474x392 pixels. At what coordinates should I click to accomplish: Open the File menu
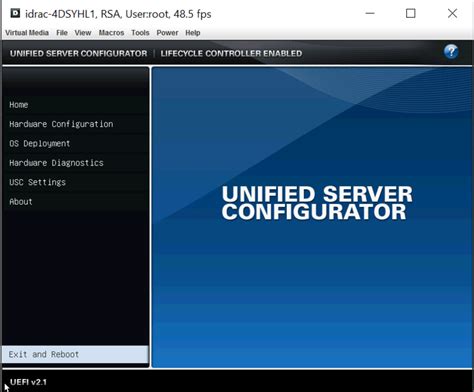point(62,33)
